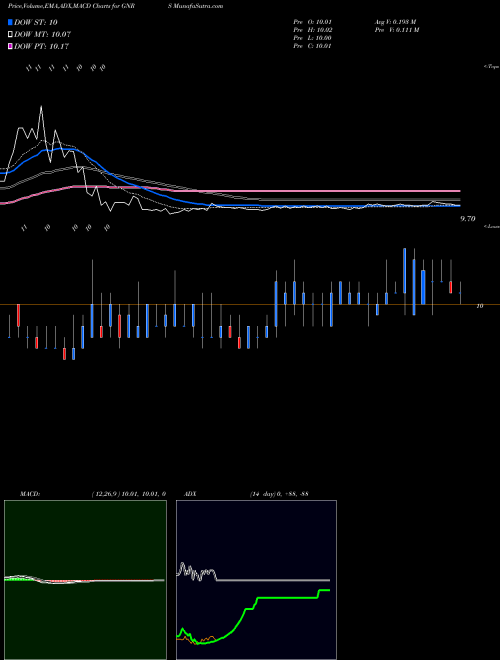Click the tallest white price spike peak
Image resolution: width=500 pixels, height=660 pixels.
[x=41, y=106]
